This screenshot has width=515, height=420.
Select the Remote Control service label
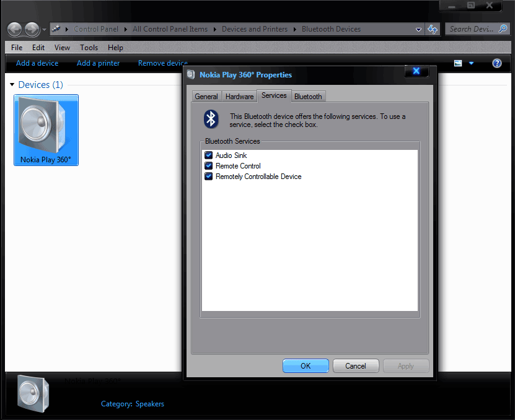tap(238, 166)
